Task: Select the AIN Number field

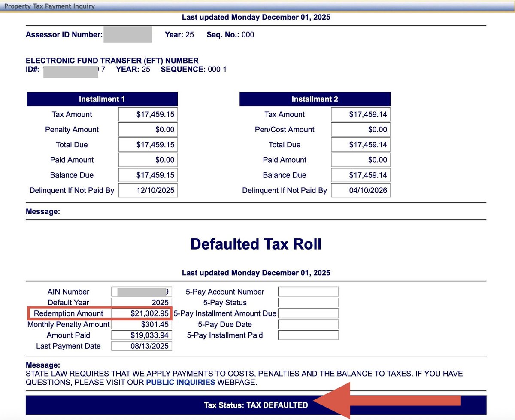Action: point(142,291)
